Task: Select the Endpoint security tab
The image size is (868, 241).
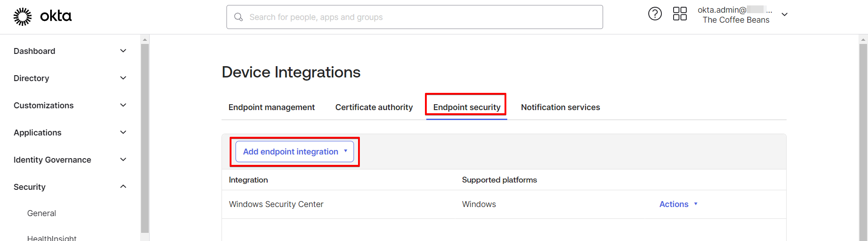Action: [x=467, y=107]
